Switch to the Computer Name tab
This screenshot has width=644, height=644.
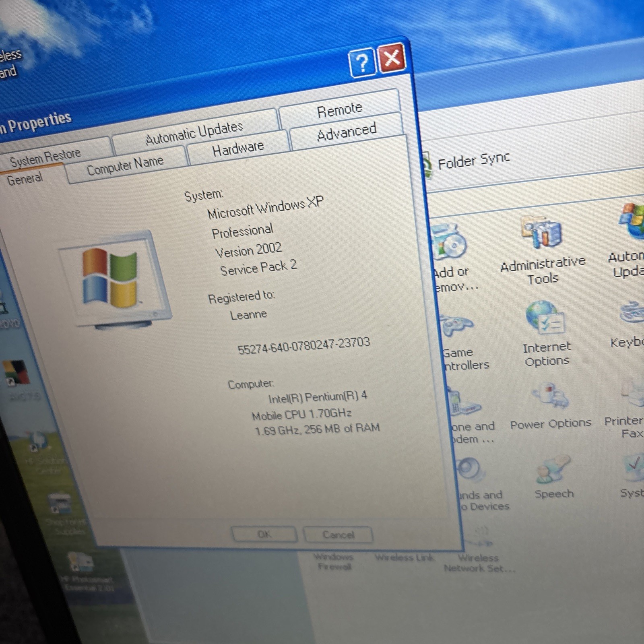pyautogui.click(x=125, y=165)
